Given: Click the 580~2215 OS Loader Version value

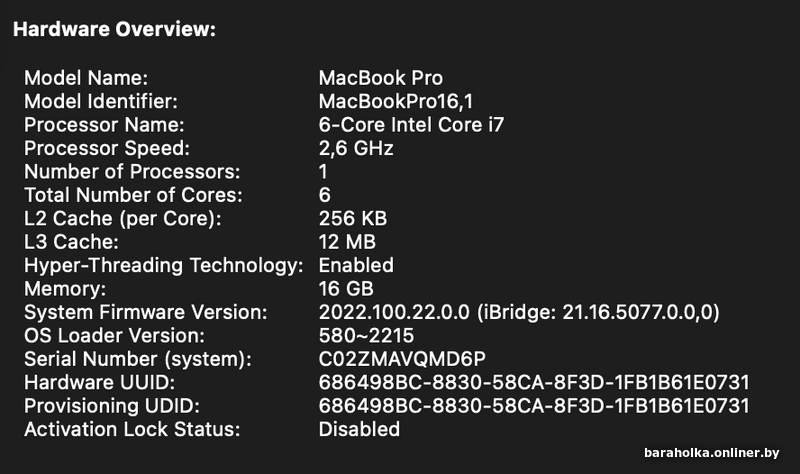Looking at the screenshot, I should (366, 335).
